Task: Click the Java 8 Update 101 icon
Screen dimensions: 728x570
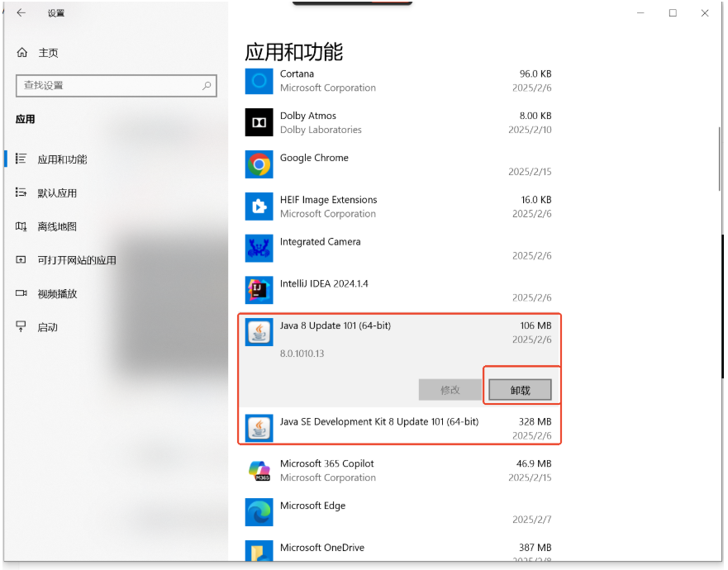Action: pyautogui.click(x=259, y=332)
